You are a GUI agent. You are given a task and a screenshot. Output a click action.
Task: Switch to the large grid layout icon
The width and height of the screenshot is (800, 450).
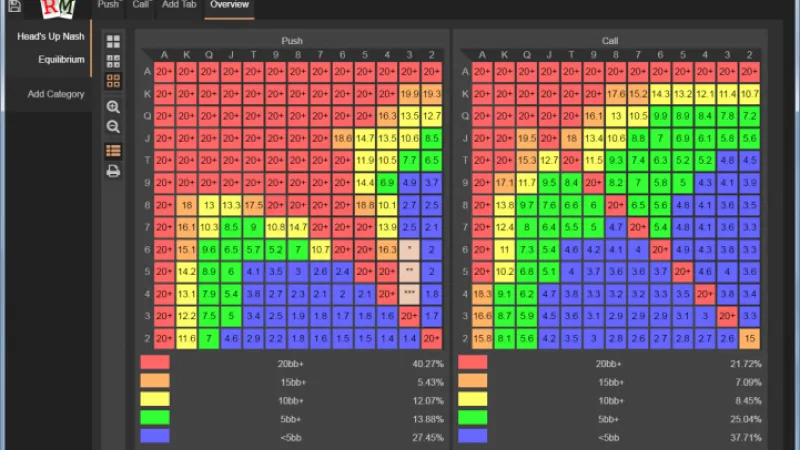pyautogui.click(x=113, y=42)
